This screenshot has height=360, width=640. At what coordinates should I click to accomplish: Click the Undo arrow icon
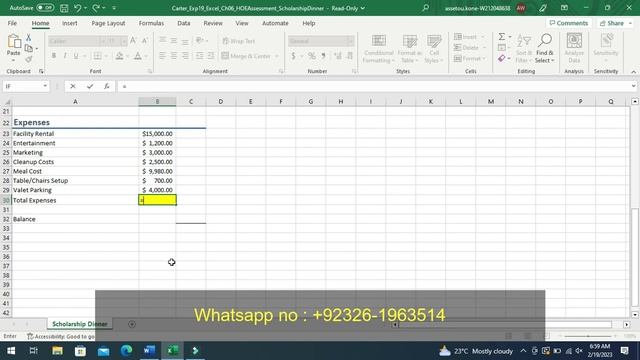point(77,8)
